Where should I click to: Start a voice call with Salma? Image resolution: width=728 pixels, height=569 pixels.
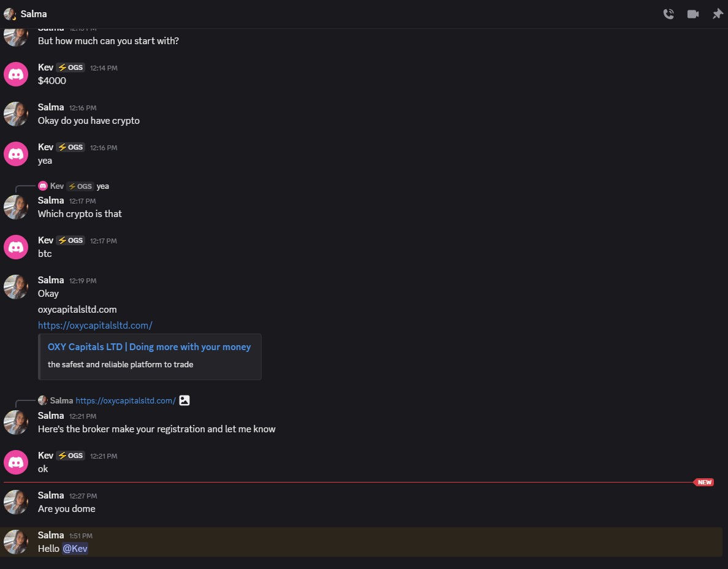click(x=669, y=14)
